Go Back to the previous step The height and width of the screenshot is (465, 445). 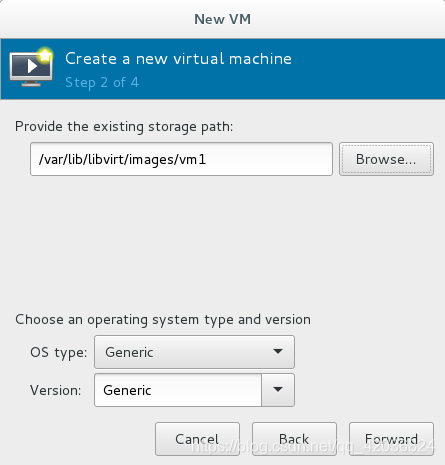[294, 439]
